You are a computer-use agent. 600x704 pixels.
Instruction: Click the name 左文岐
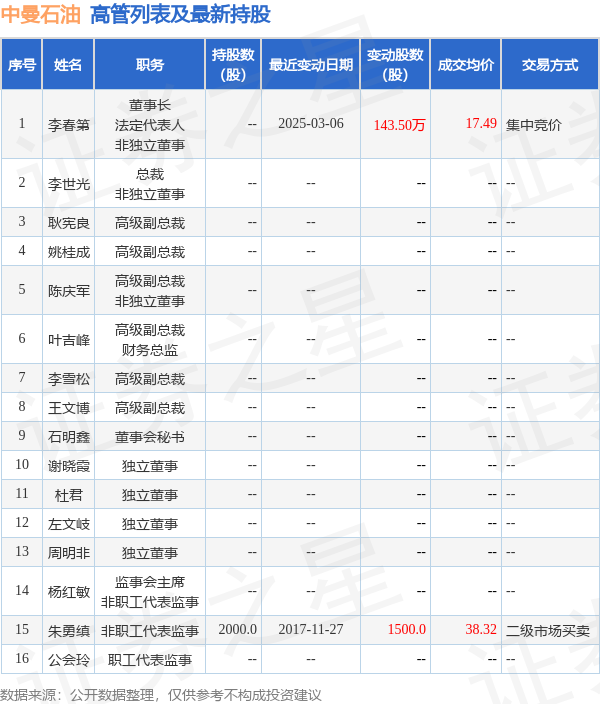coord(69,524)
